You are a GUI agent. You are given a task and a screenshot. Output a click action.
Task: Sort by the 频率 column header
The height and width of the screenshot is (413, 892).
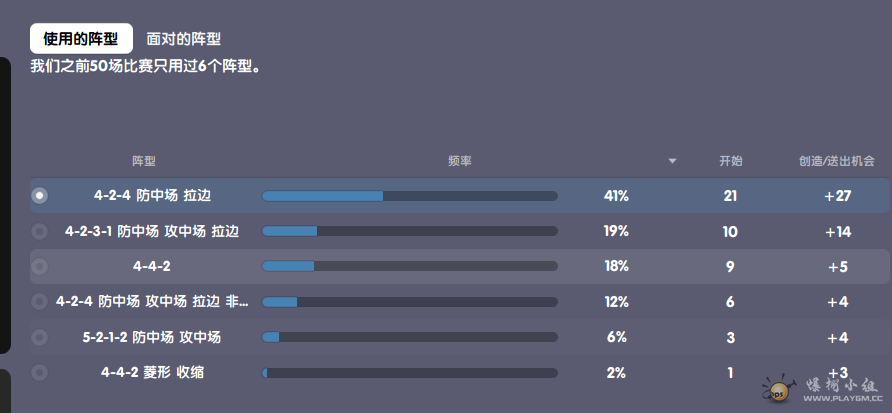(460, 161)
